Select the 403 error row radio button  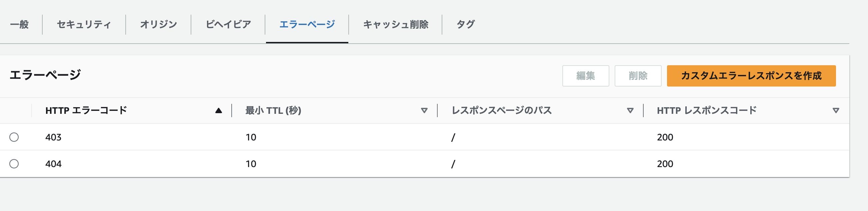click(x=14, y=137)
